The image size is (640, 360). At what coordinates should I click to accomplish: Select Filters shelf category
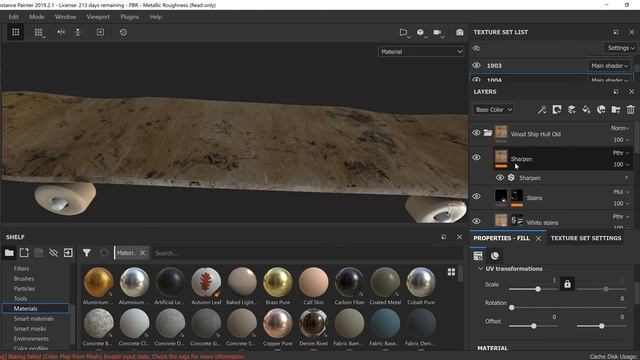pyautogui.click(x=21, y=269)
